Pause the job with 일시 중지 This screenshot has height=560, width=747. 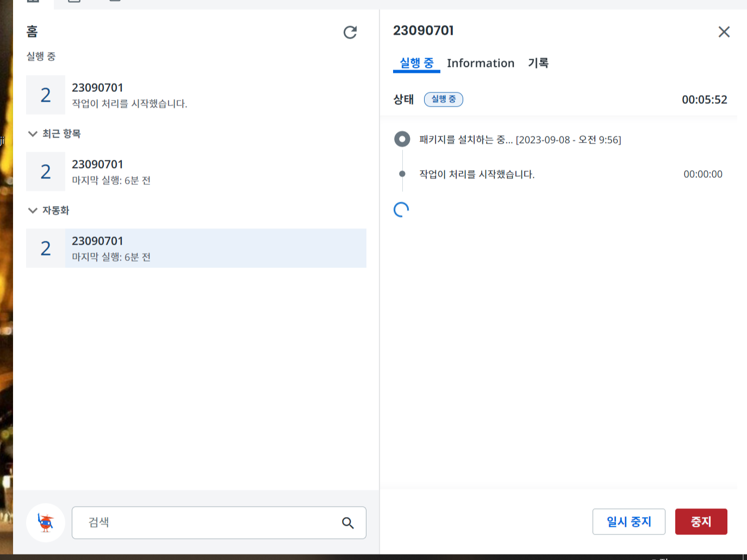[x=629, y=522]
